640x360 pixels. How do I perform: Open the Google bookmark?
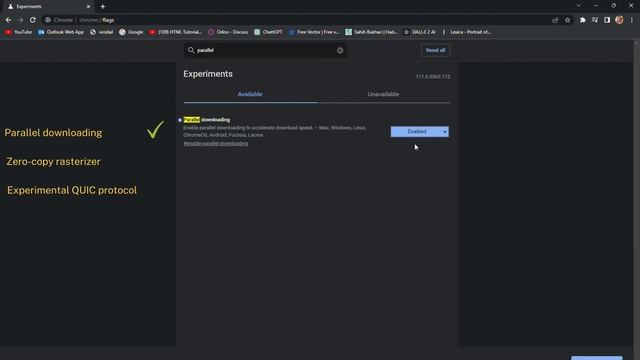pos(131,32)
